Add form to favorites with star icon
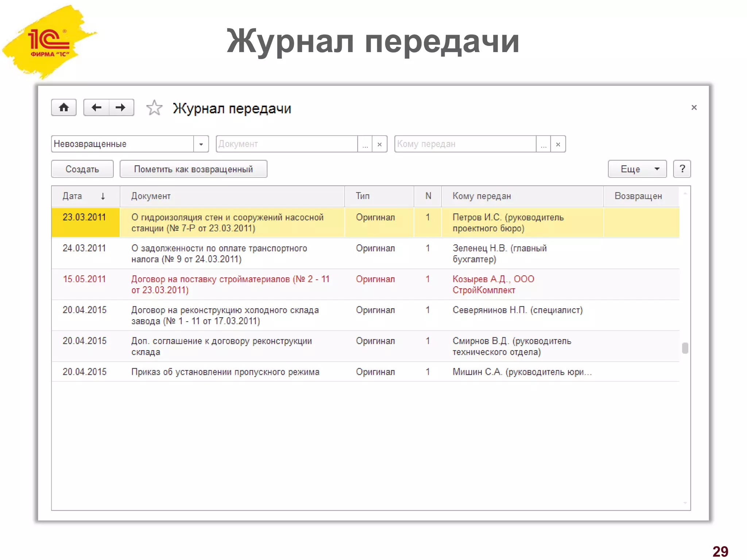Screen dimensions: 747x560 [154, 108]
